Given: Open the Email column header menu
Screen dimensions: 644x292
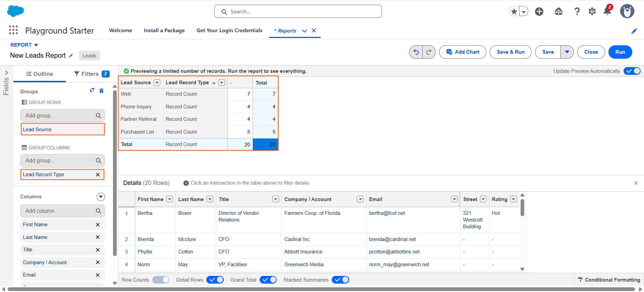Looking at the screenshot, I should click(454, 199).
